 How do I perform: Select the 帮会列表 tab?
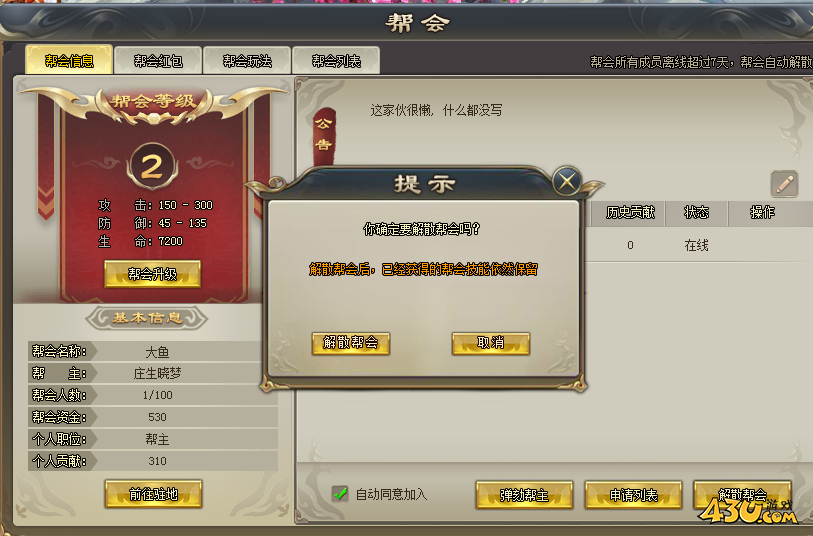pos(336,61)
